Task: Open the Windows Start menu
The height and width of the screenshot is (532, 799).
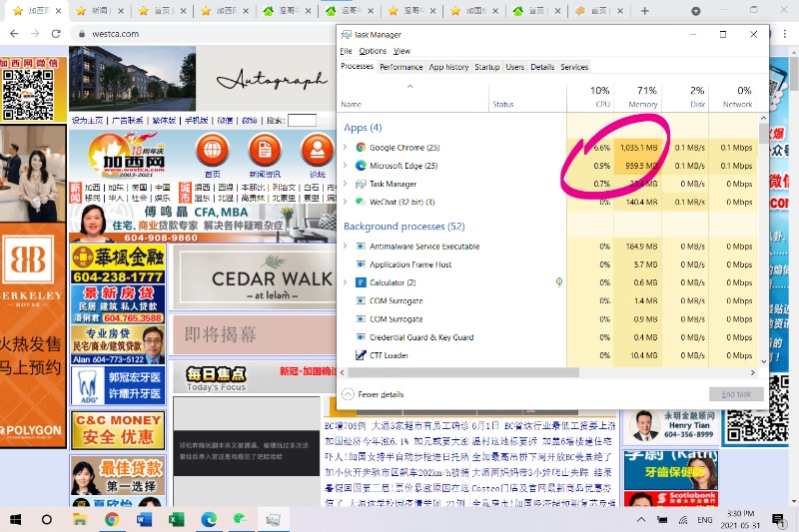Action: pyautogui.click(x=15, y=519)
